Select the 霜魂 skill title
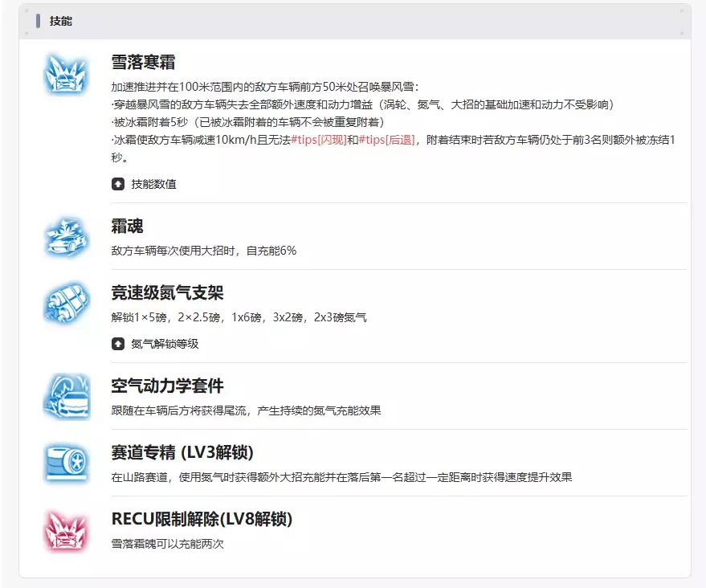This screenshot has width=706, height=588. pos(128,227)
